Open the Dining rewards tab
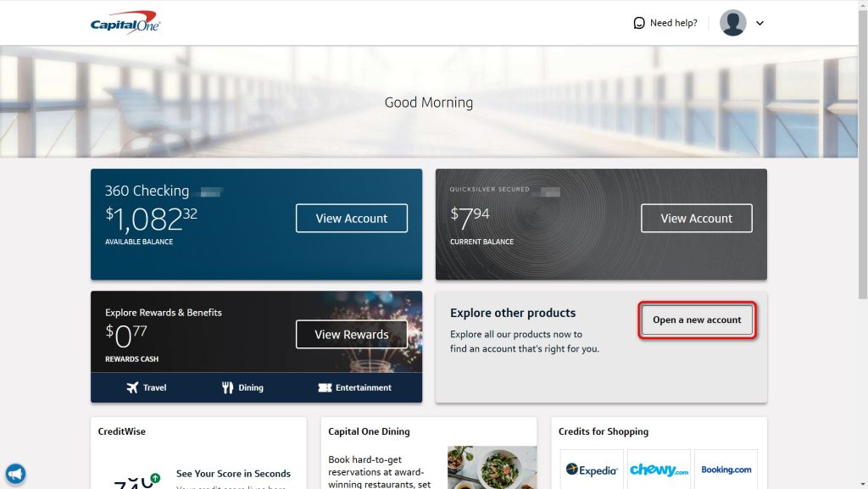The width and height of the screenshot is (868, 489). (242, 387)
